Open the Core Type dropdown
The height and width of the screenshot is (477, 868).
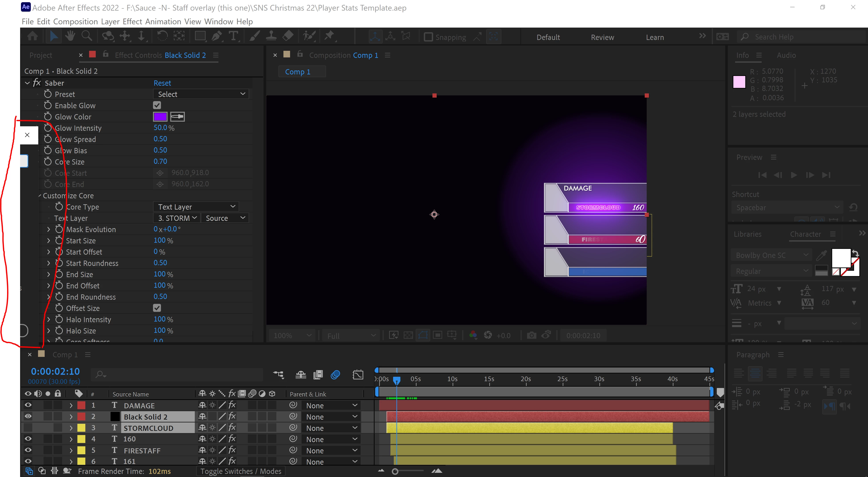(196, 207)
